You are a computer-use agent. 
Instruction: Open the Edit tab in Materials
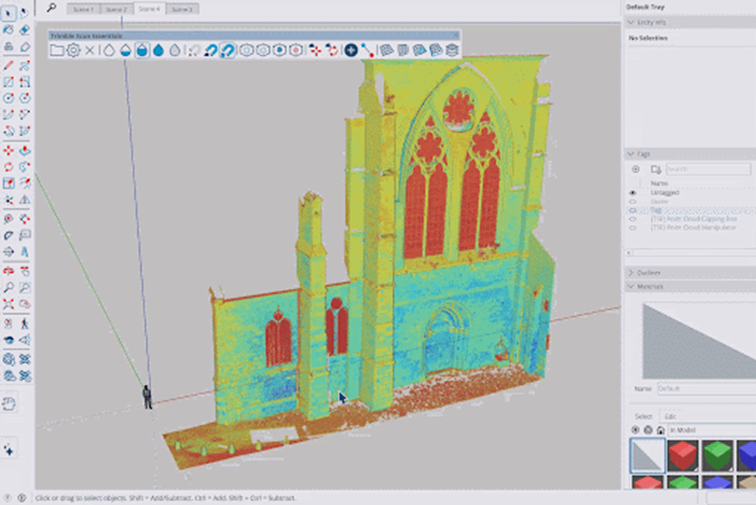tap(672, 416)
